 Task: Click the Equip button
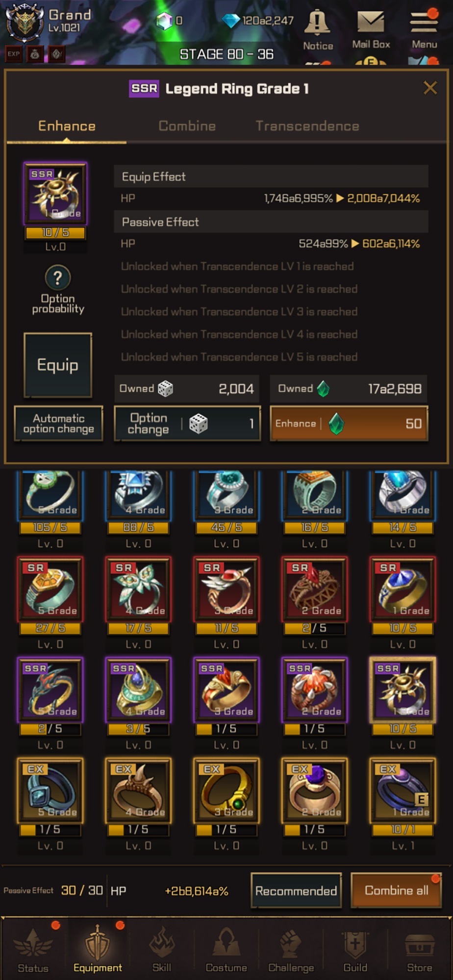(58, 365)
